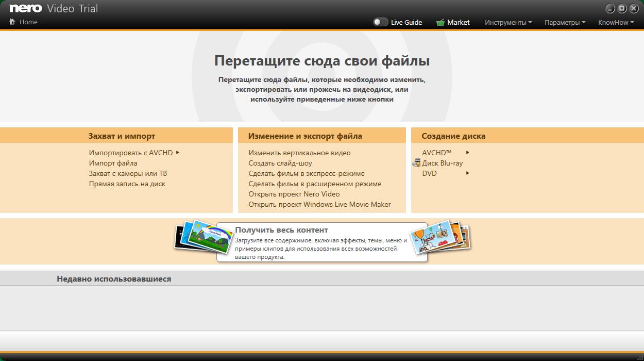The width and height of the screenshot is (644, 361).
Task: Click the Nero logo in title bar
Action: pyautogui.click(x=25, y=9)
